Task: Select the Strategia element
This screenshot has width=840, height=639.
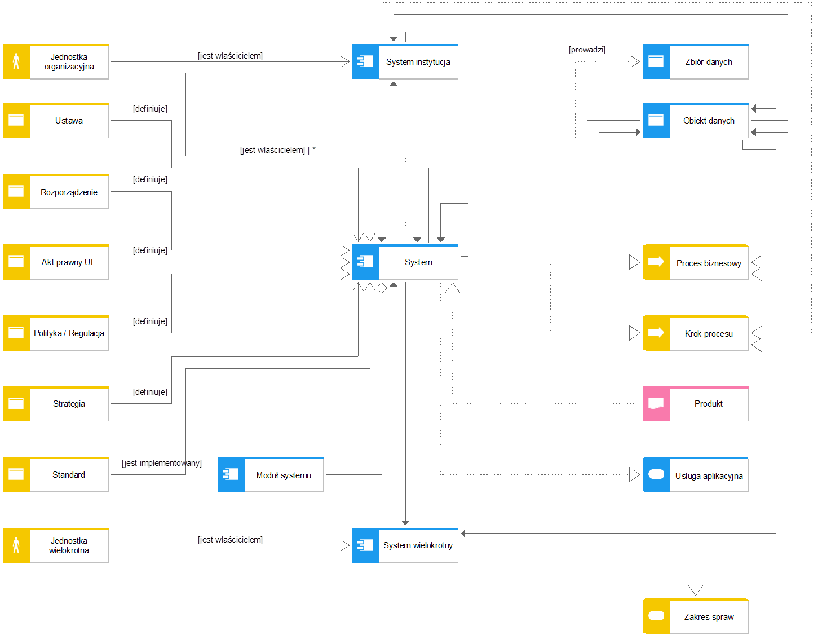Action: click(x=69, y=404)
